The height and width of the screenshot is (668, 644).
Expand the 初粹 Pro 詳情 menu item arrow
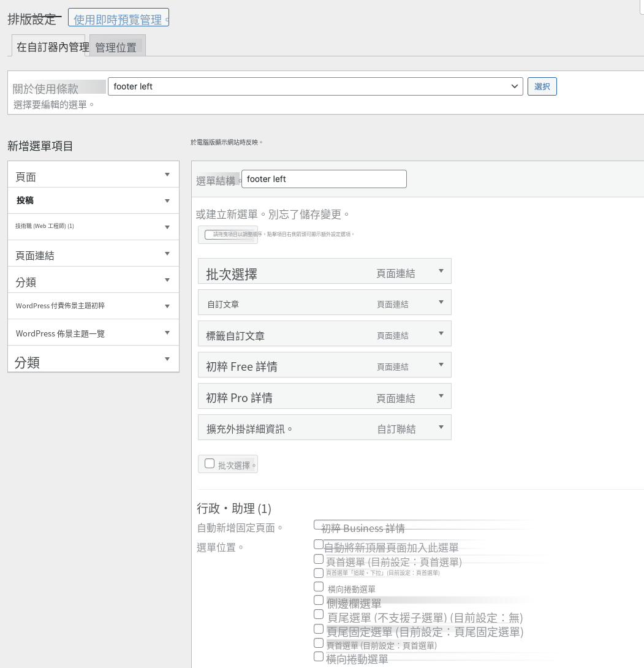coord(441,396)
